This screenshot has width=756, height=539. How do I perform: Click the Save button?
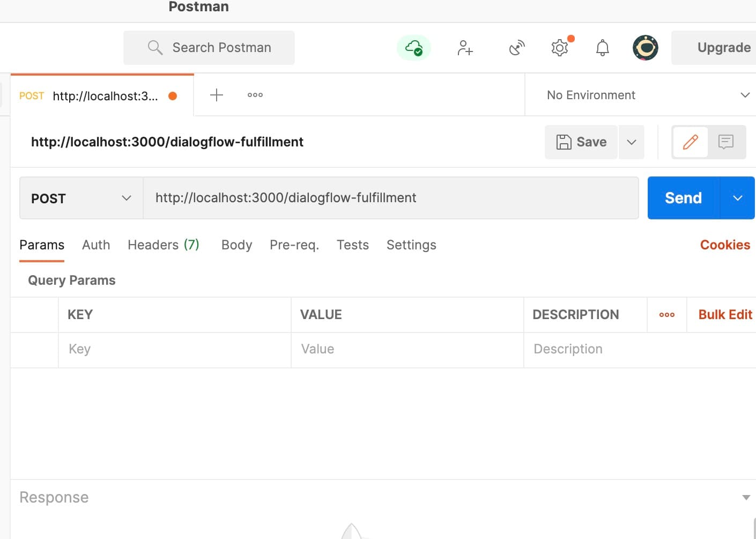581,142
